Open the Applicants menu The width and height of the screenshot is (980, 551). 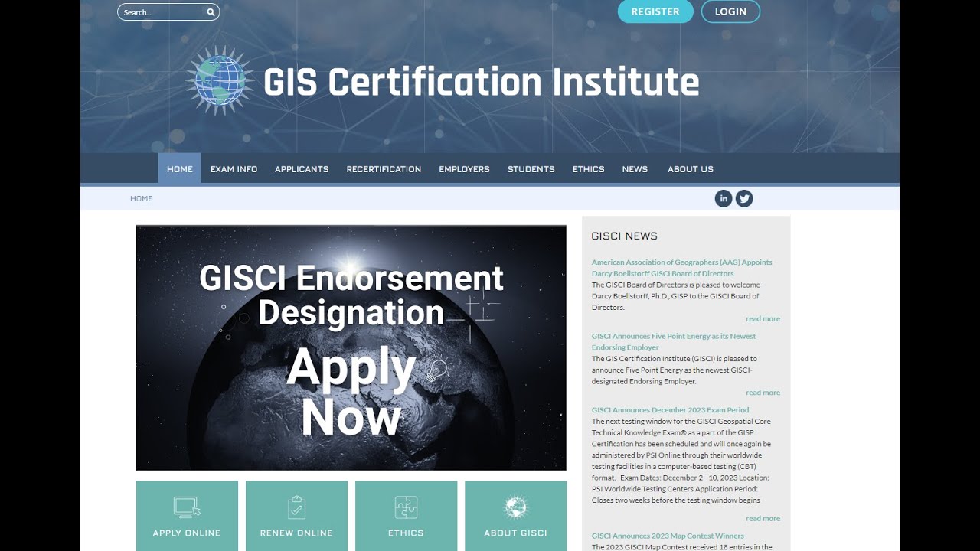(302, 169)
